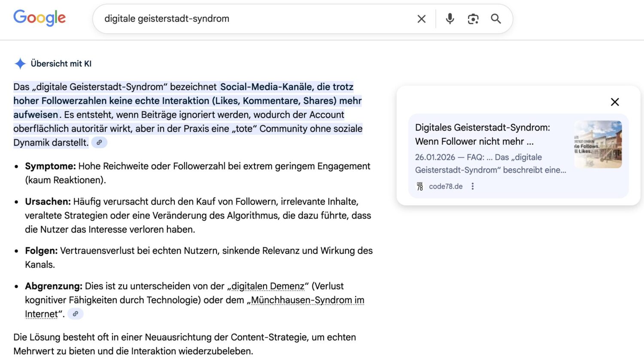The image size is (644, 359).
Task: Open the "Münchhausen-Syndrom im Internet" link
Action: 307,300
